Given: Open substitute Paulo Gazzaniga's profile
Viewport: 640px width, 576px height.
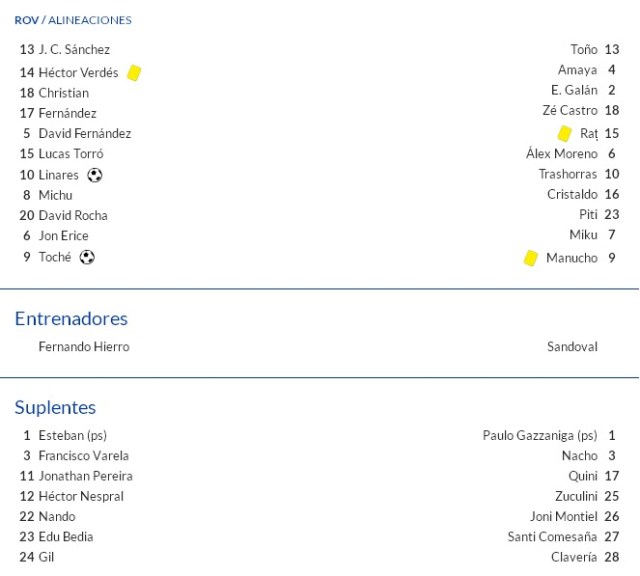Looking at the screenshot, I should click(x=539, y=436).
